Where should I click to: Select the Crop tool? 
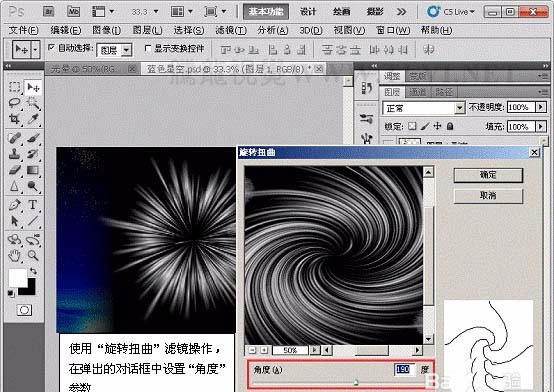[x=14, y=119]
